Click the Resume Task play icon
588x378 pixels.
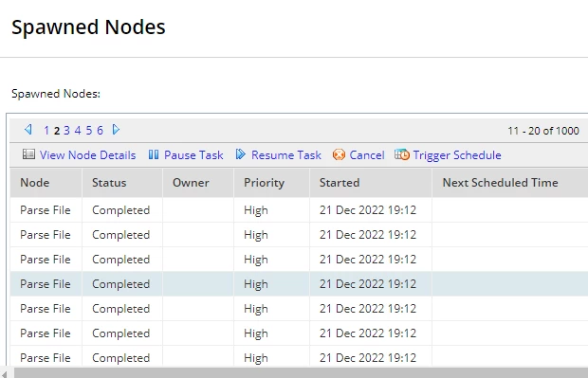pyautogui.click(x=240, y=154)
